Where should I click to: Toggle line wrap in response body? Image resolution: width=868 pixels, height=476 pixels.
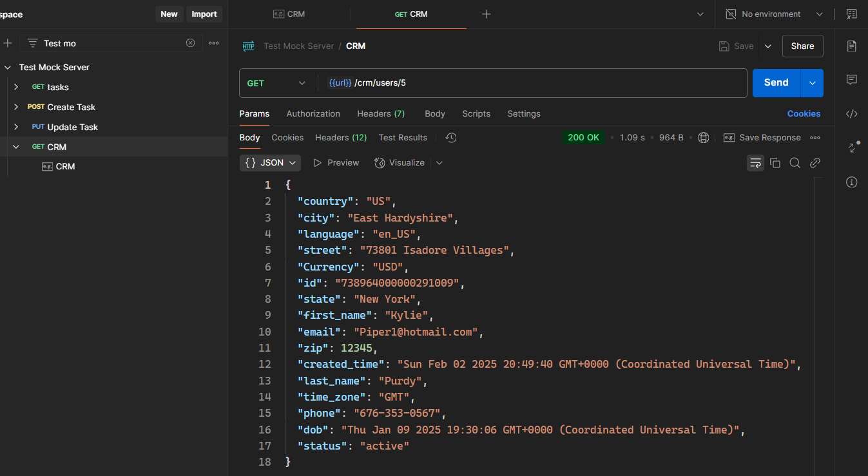[x=755, y=163]
